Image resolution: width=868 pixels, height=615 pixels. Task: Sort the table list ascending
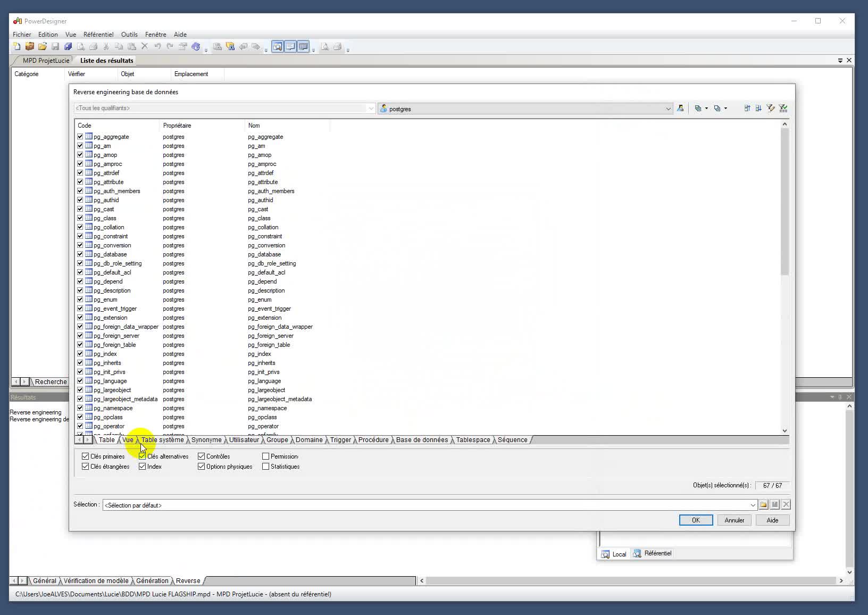coord(747,108)
